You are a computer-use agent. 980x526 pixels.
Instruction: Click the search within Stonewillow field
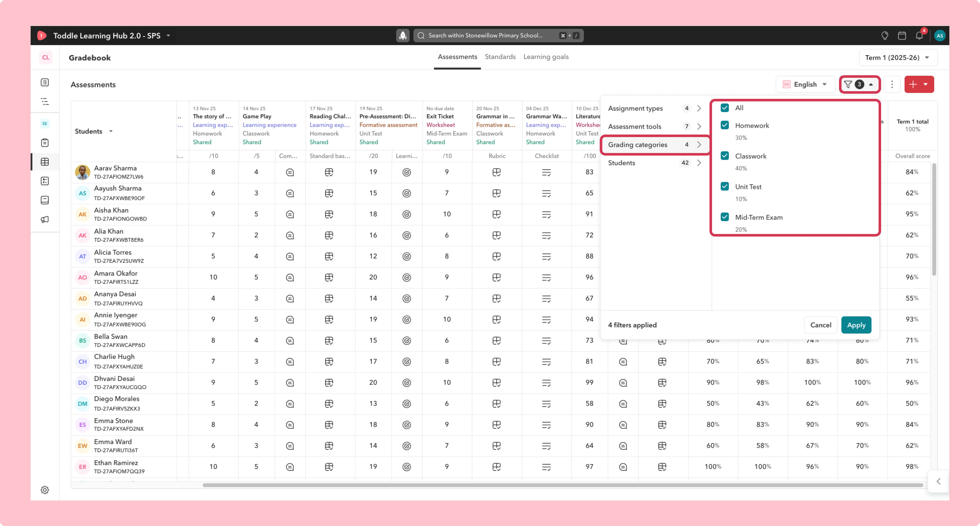pos(498,35)
